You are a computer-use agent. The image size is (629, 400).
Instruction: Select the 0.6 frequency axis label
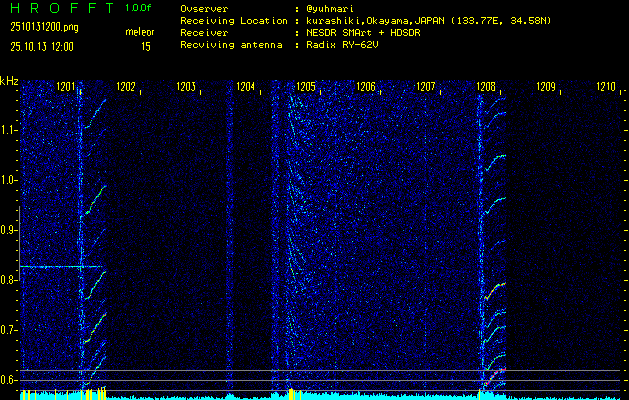pyautogui.click(x=9, y=380)
